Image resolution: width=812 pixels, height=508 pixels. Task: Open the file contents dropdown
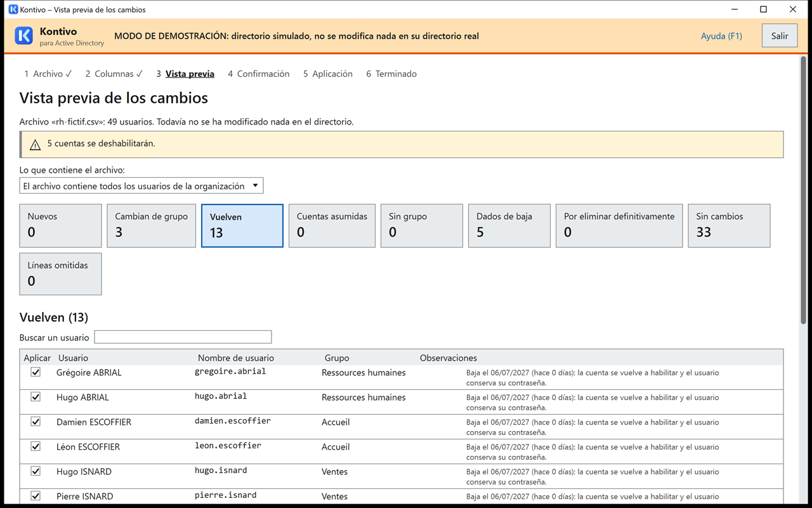[x=141, y=186]
